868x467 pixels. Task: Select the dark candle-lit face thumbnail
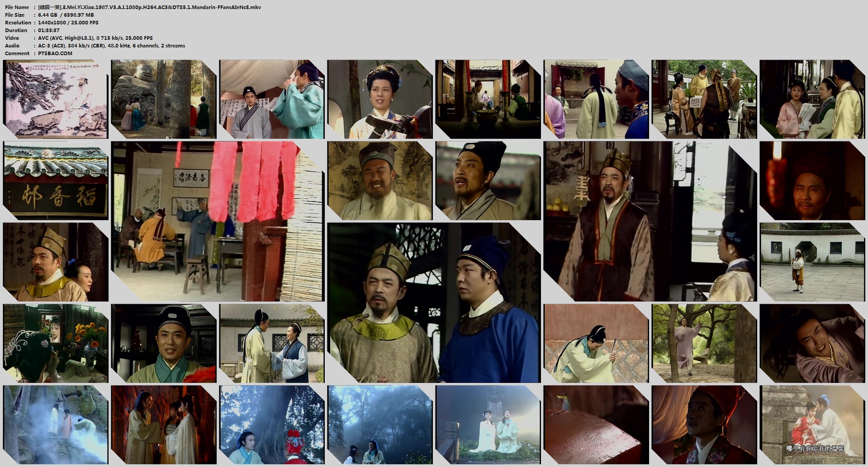click(x=812, y=180)
